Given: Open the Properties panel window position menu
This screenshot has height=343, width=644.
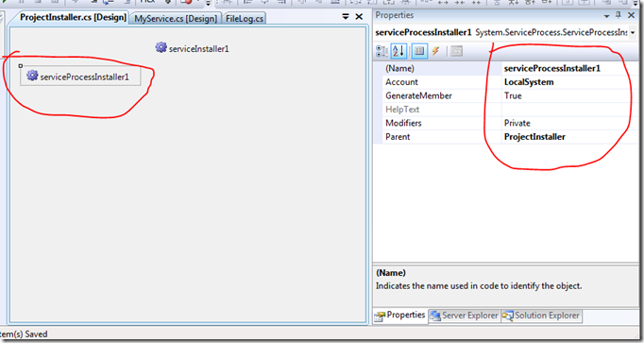Looking at the screenshot, I should pos(606,16).
